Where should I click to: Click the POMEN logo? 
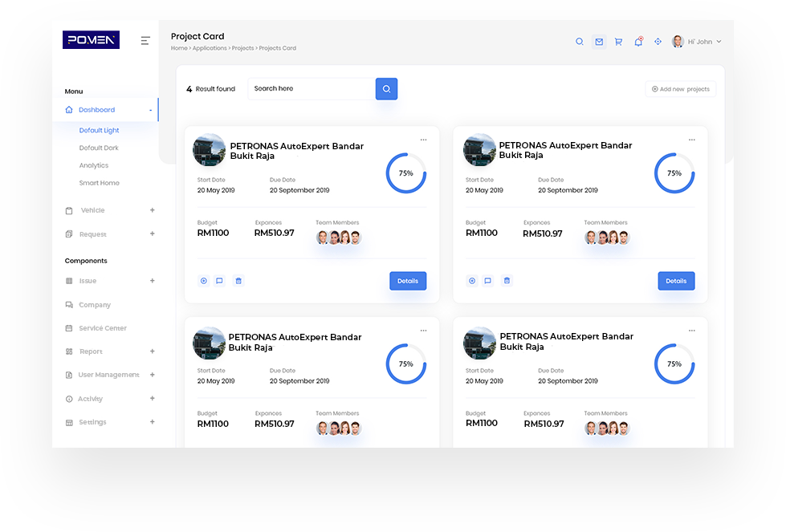click(x=91, y=39)
